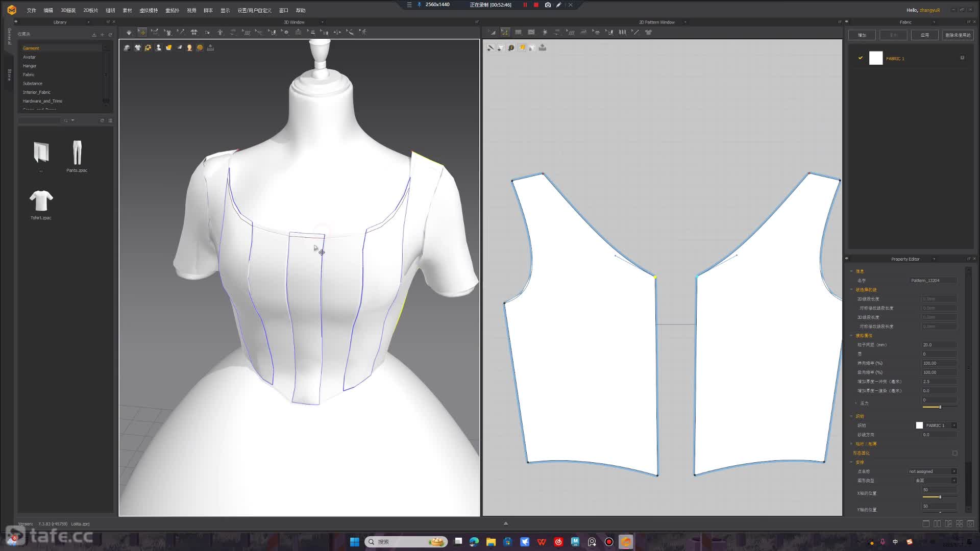Click the shirt icon ending the 2D toolbar
The height and width of the screenshot is (551, 980).
click(649, 32)
